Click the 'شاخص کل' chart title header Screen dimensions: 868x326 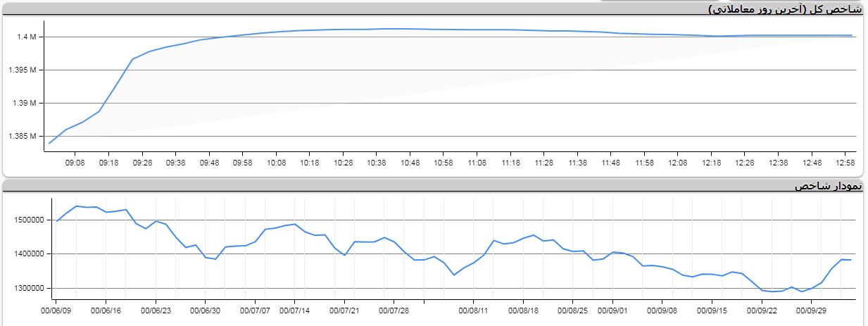pyautogui.click(x=785, y=9)
